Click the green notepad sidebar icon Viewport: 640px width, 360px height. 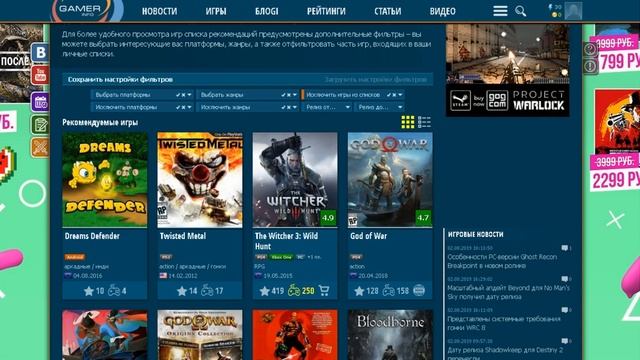click(x=40, y=124)
